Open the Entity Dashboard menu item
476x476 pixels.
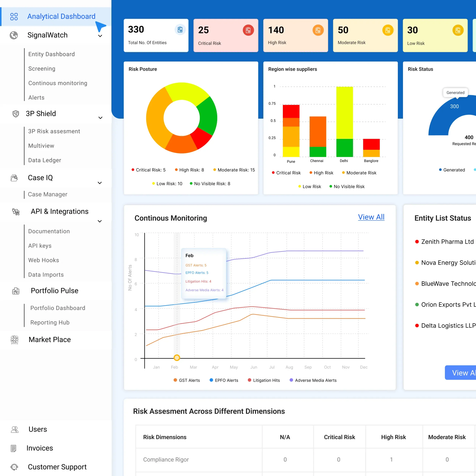[x=52, y=54]
